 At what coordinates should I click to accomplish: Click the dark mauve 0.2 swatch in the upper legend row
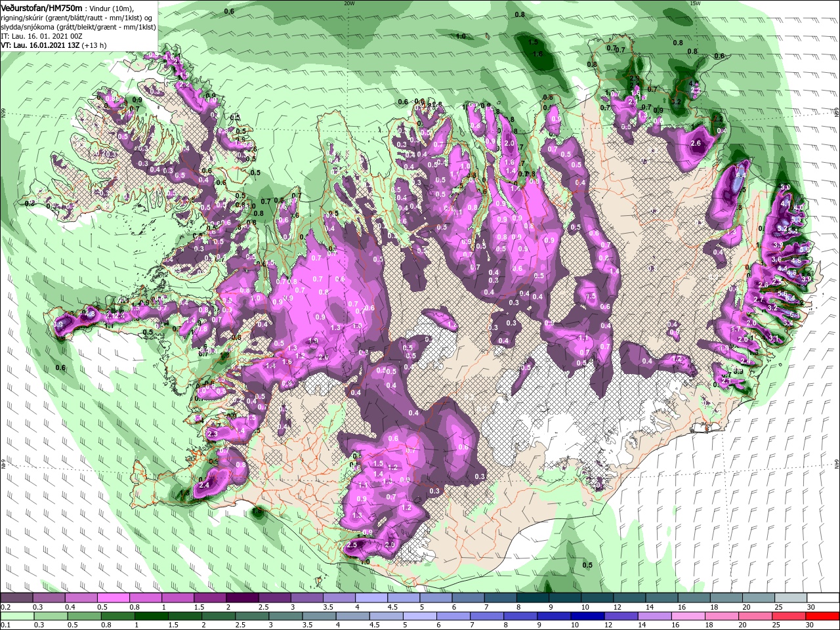(x=16, y=598)
